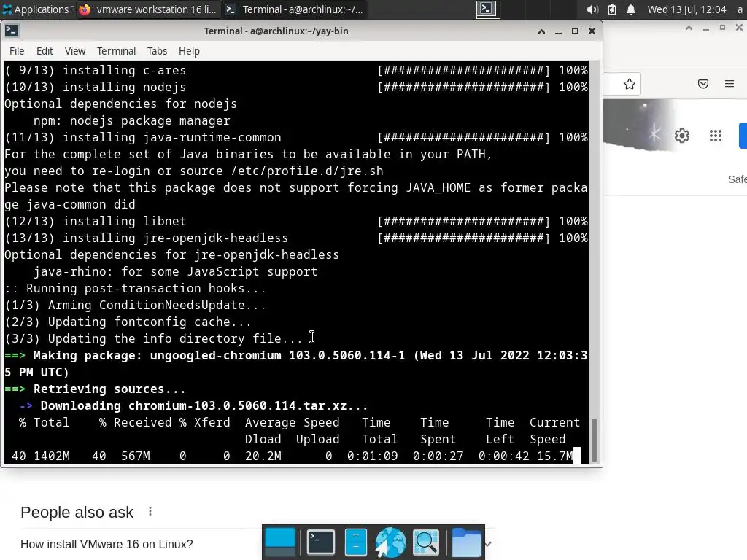Screen dimensions: 747x560
Task: Launch the Web Browser globe icon in the dock
Action: [x=390, y=542]
